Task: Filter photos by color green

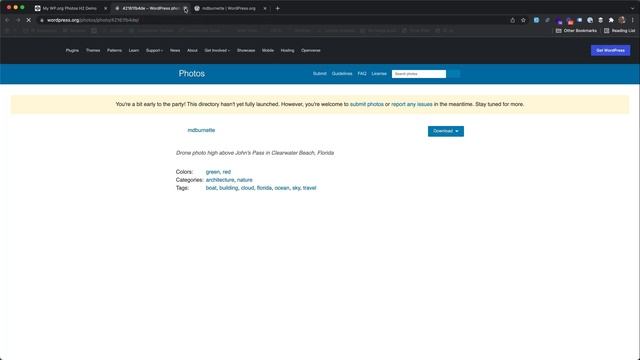Action: click(213, 172)
